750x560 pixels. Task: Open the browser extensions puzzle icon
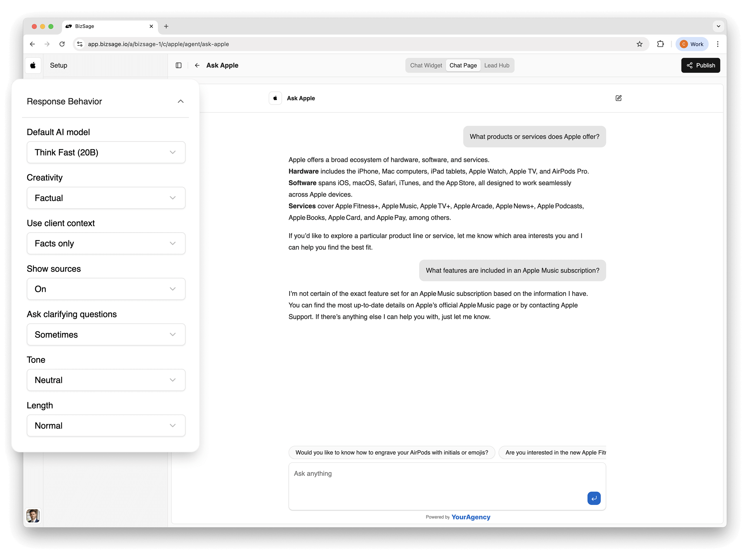(660, 44)
